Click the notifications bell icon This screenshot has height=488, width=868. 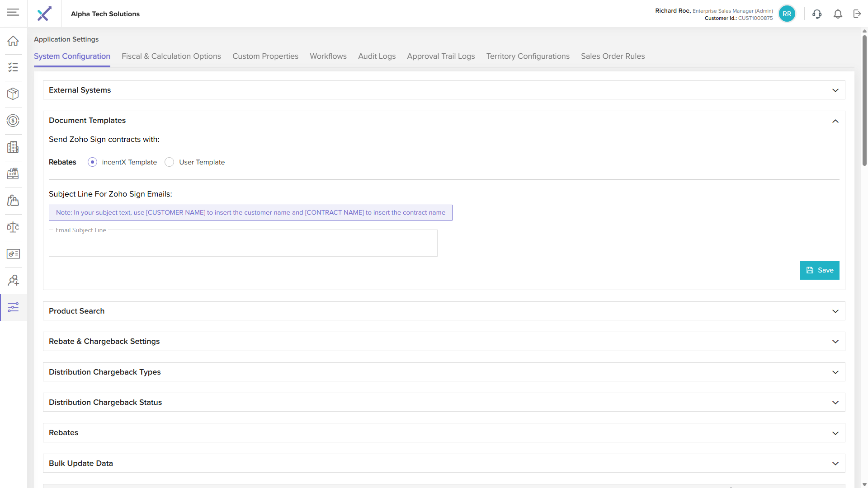(x=838, y=14)
